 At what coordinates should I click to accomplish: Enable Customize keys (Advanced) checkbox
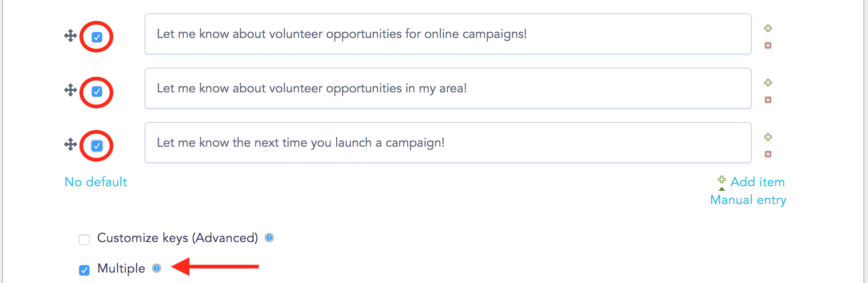point(84,239)
